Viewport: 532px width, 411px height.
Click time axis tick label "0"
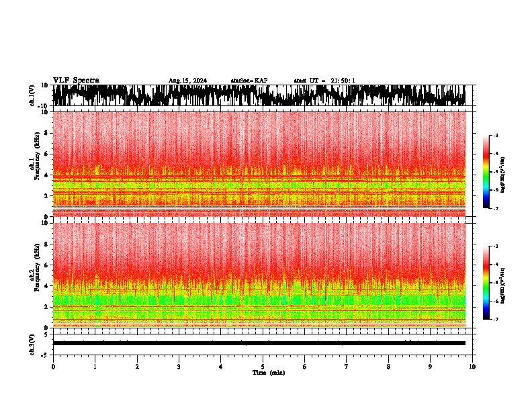click(53, 367)
